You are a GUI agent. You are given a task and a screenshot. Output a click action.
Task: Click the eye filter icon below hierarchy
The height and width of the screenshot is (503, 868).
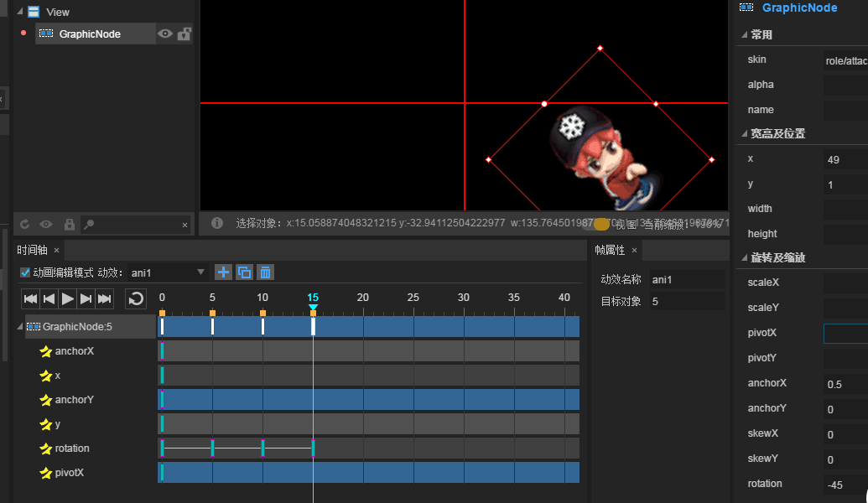point(46,224)
